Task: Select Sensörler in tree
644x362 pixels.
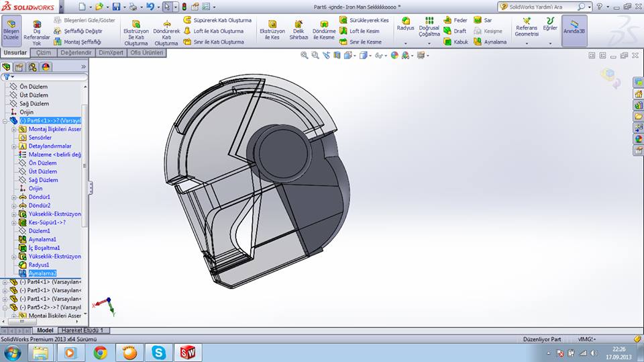Action: click(40, 138)
